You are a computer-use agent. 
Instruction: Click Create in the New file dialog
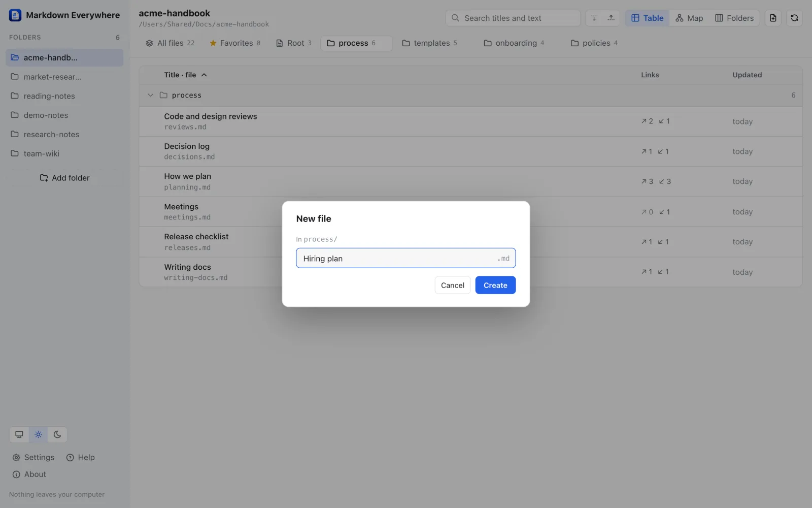495,285
